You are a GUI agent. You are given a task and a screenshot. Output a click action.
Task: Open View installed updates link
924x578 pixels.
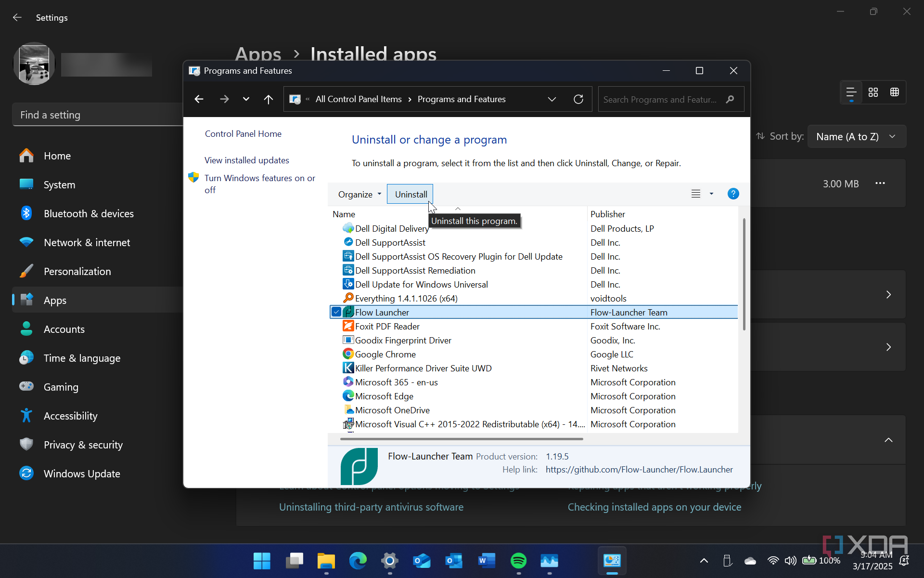[247, 160]
